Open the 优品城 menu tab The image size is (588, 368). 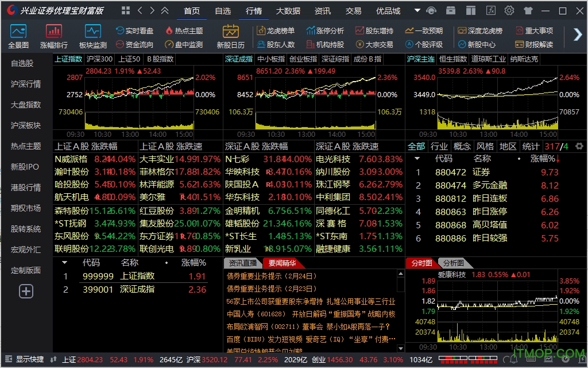pyautogui.click(x=388, y=11)
